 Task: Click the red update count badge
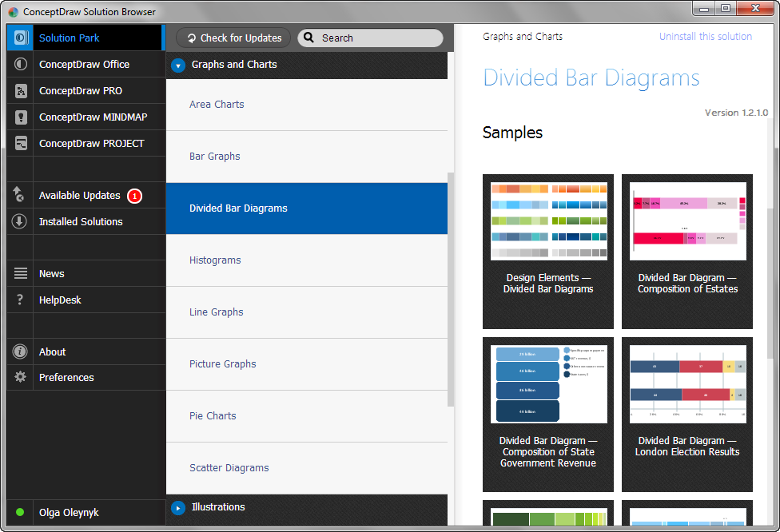(x=134, y=196)
